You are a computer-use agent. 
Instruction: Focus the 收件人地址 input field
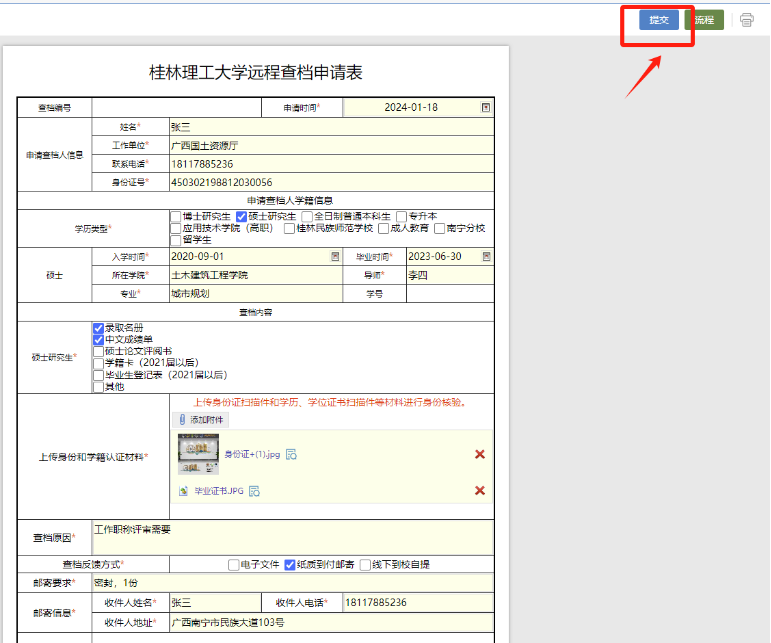coord(330,621)
